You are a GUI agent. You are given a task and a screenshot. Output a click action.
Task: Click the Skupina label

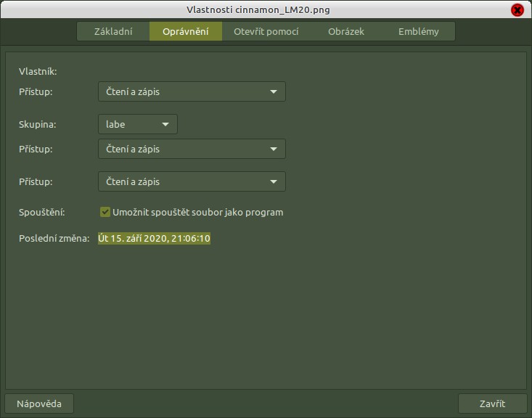click(38, 124)
